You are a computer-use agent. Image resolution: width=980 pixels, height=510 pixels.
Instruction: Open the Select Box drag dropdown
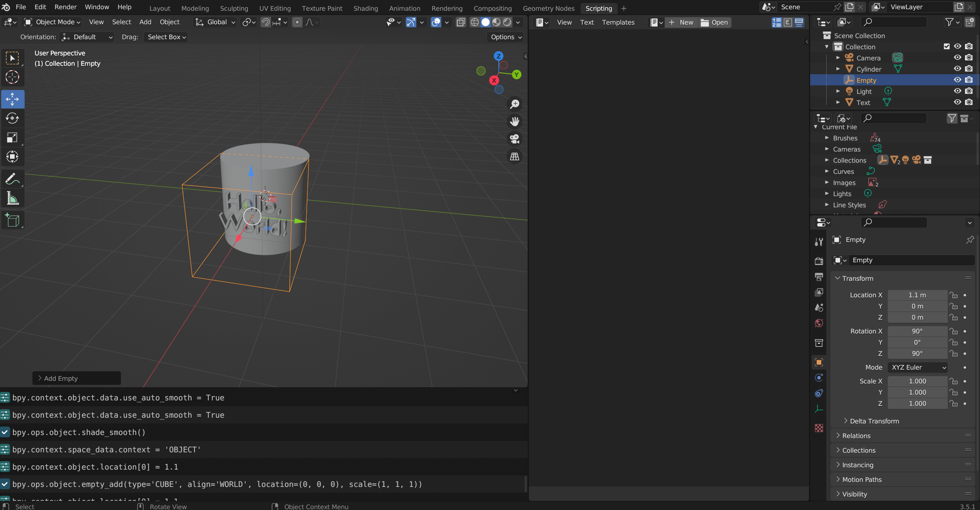pyautogui.click(x=166, y=37)
